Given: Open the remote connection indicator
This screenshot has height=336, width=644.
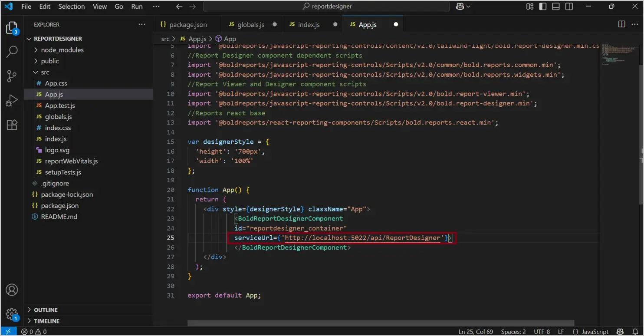Looking at the screenshot, I should tap(8, 331).
